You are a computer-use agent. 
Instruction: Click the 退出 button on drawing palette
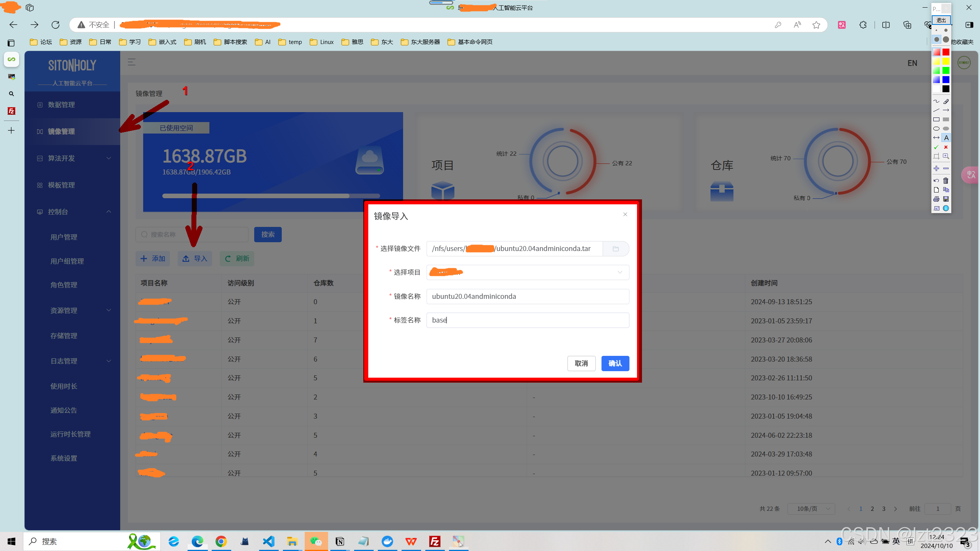[x=941, y=20]
